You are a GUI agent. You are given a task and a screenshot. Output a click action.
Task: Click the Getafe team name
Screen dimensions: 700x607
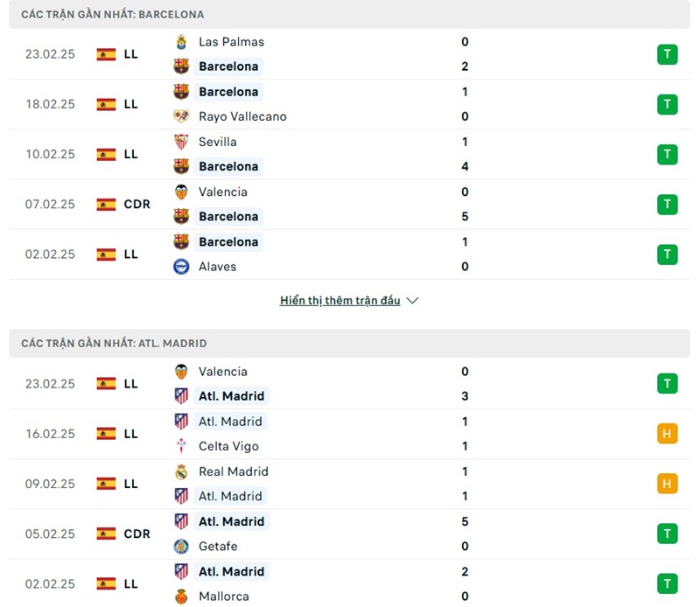(x=218, y=547)
